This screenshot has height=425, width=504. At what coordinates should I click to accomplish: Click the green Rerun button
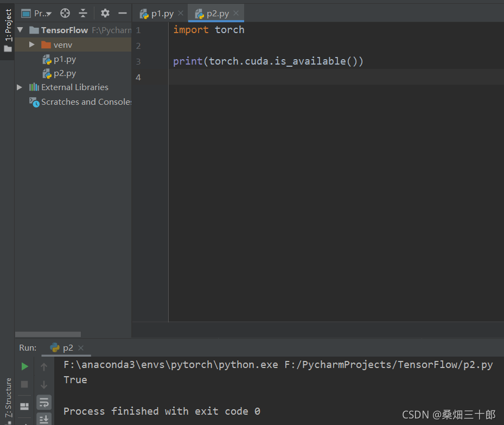click(x=24, y=366)
